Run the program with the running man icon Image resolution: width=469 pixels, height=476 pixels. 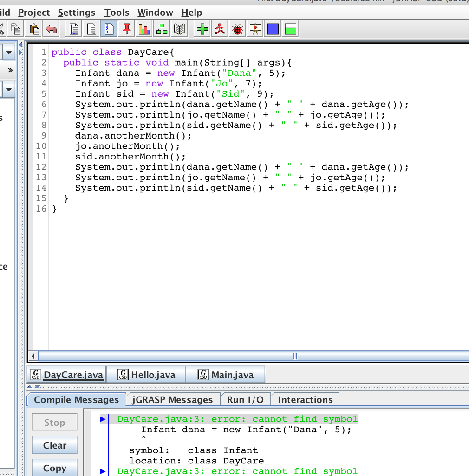coord(220,30)
